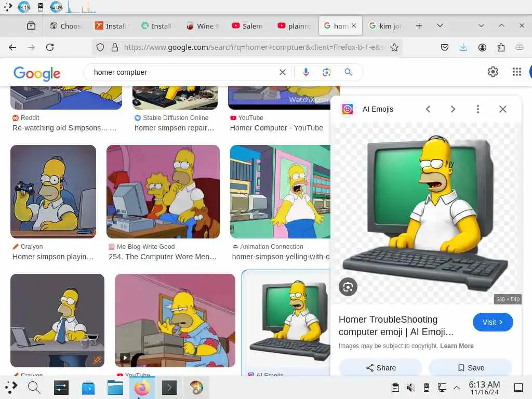The height and width of the screenshot is (399, 532).
Task: Show site tracking protection shield info
Action: 100,47
